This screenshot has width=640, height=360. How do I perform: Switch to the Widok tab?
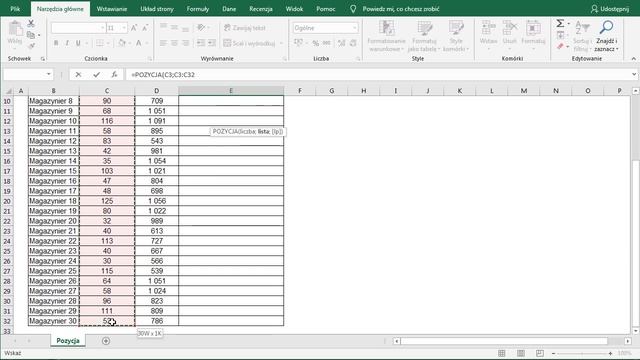[294, 9]
